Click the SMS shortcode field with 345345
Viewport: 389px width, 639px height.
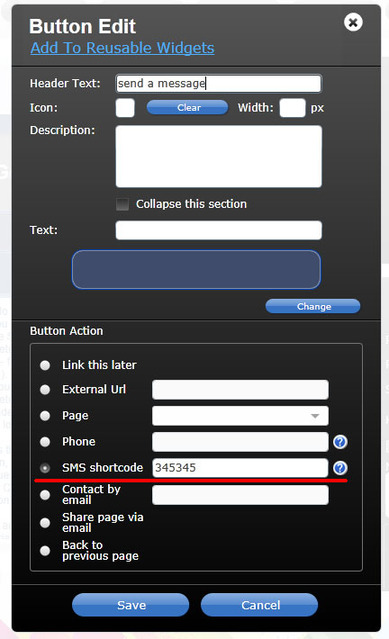click(240, 468)
